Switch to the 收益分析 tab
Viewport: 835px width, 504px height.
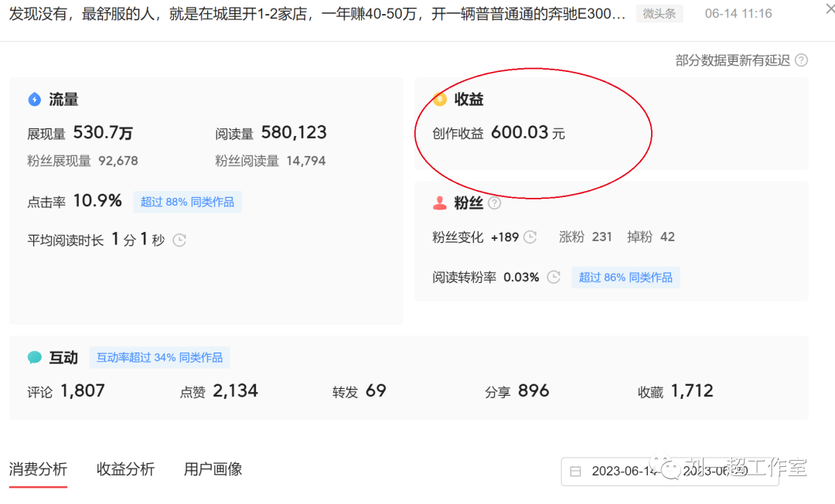(x=126, y=469)
